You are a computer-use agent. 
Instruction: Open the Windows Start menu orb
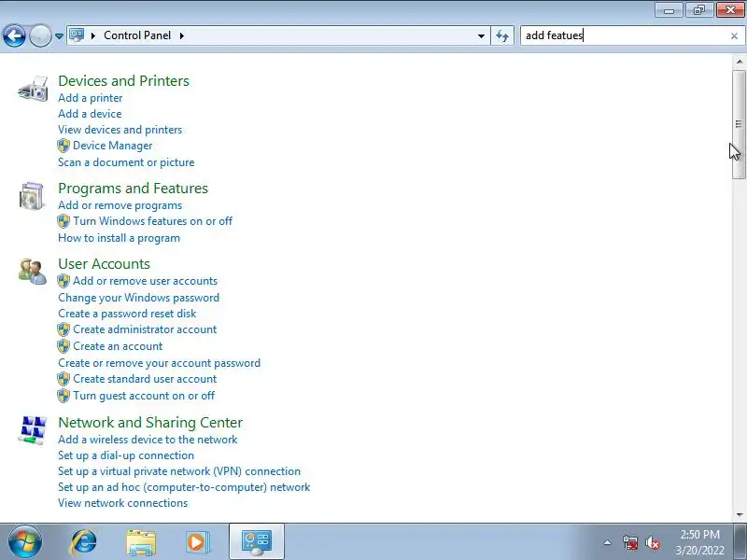tap(25, 542)
